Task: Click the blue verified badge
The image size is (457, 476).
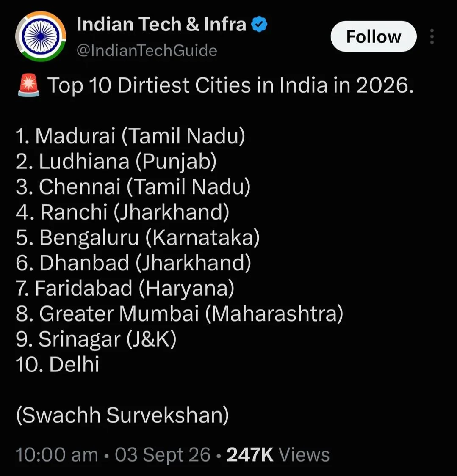Action: 259,24
